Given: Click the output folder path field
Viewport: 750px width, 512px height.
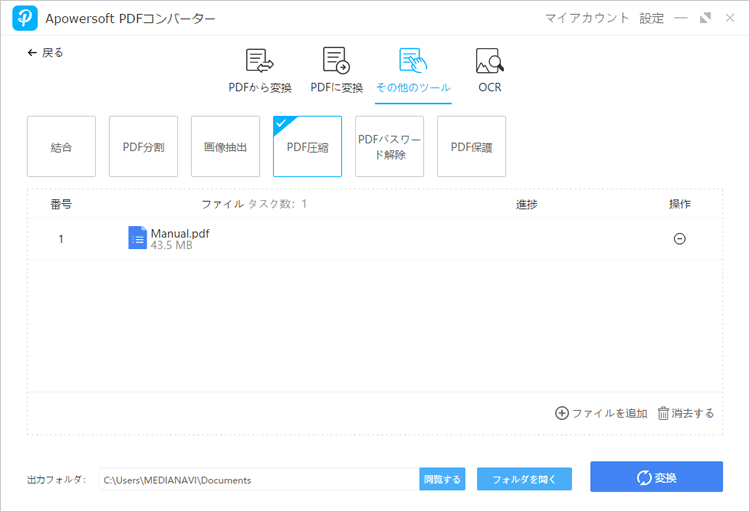Looking at the screenshot, I should tap(259, 479).
